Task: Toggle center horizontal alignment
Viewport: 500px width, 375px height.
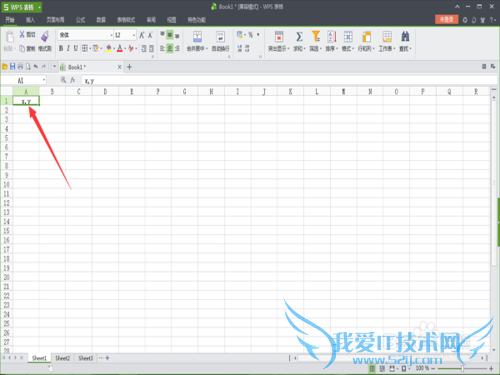Action: [x=170, y=49]
